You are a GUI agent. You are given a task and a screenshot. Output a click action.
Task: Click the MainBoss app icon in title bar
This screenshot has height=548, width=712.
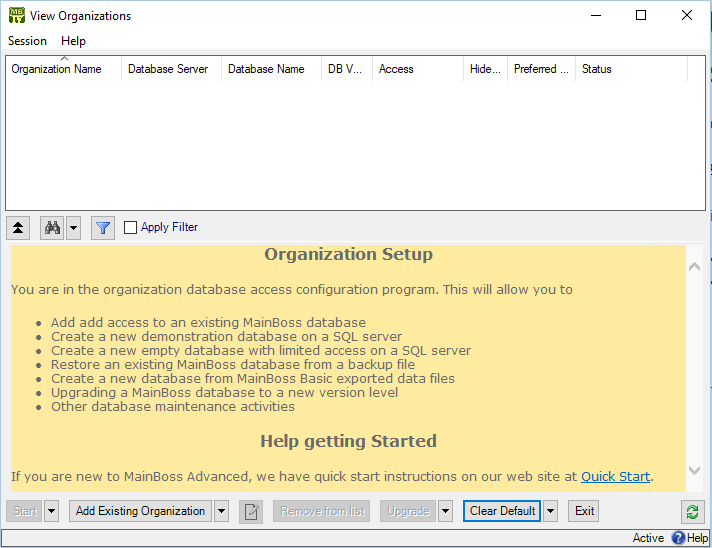point(17,15)
